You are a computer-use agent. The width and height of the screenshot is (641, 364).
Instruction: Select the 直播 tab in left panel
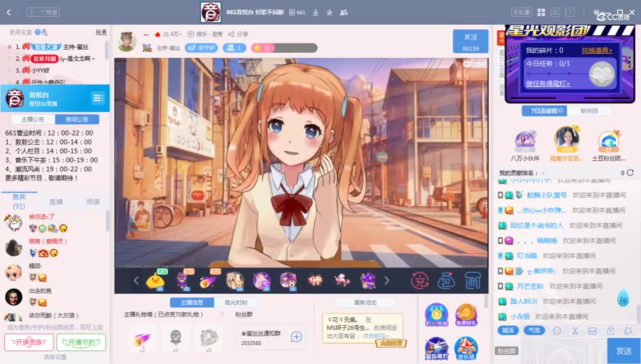coord(56,201)
